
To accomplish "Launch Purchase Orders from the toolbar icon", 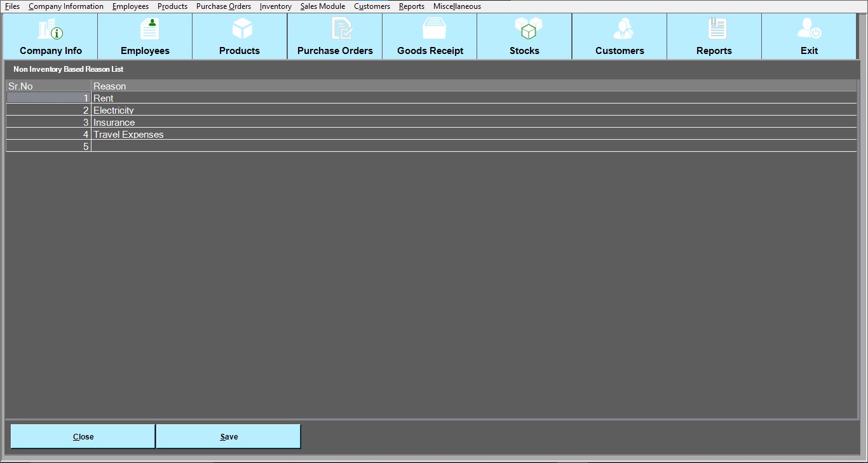I will click(x=335, y=30).
